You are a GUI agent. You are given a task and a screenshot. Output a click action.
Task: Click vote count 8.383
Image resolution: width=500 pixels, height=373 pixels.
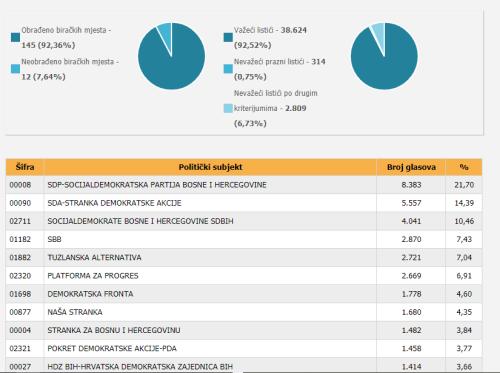point(411,185)
